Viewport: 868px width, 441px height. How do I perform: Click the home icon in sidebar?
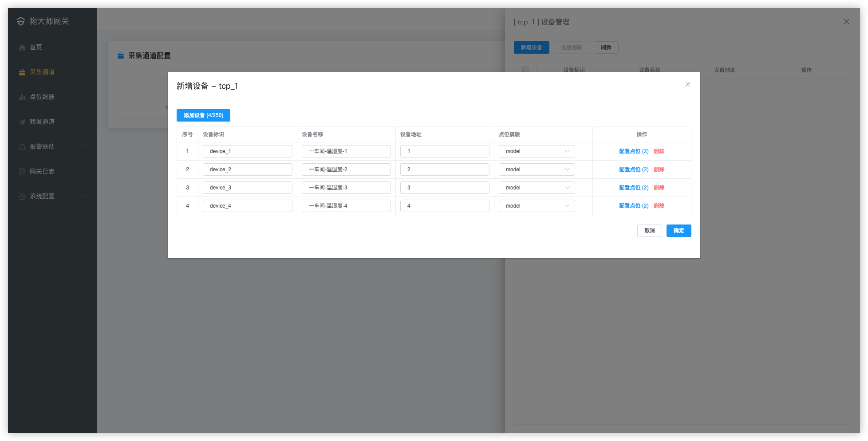(x=22, y=47)
